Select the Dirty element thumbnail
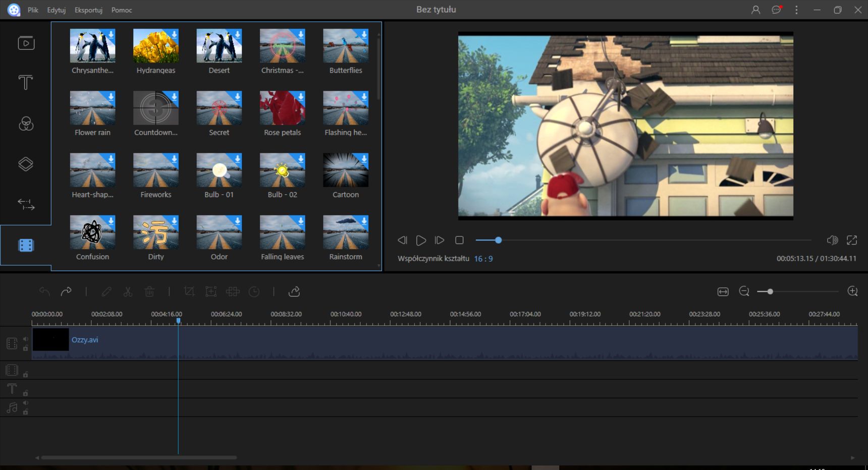 click(x=156, y=232)
